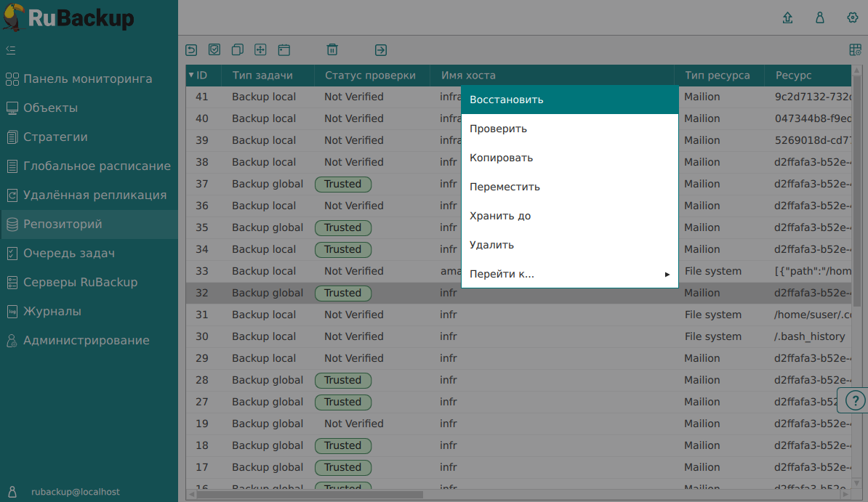The height and width of the screenshot is (502, 868).
Task: Click the copy toolbar icon
Action: (237, 50)
